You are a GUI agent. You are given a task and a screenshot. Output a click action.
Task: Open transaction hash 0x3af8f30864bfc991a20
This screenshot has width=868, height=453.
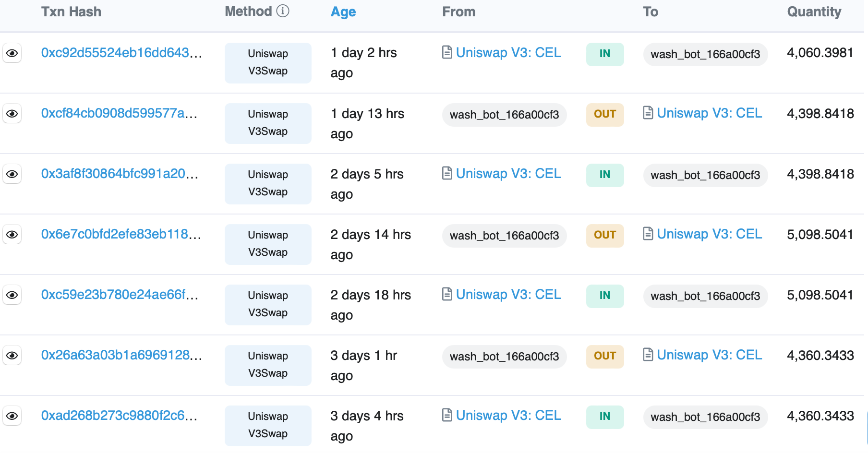[120, 174]
